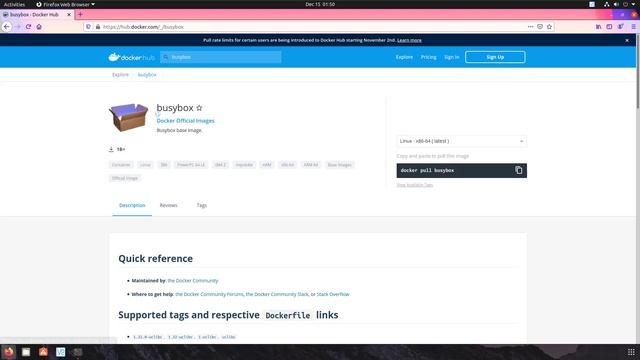This screenshot has width=640, height=360.
Task: Open the top-bar clock calendar
Action: (320, 4)
